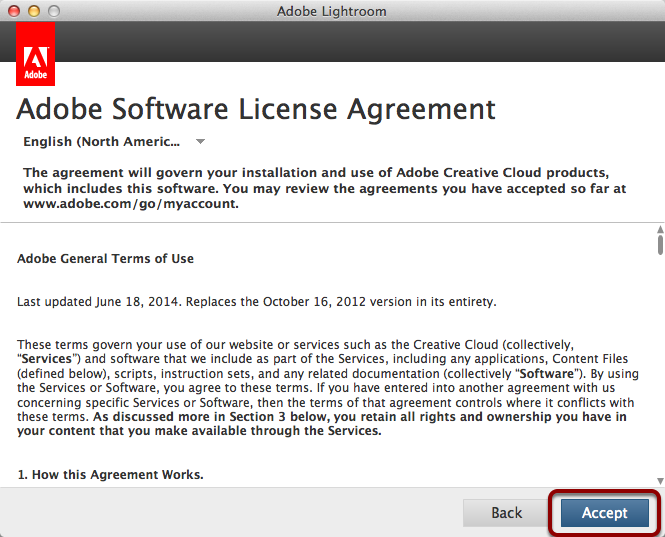Viewport: 665px width, 537px height.
Task: Open the English (North America) language dropdown
Action: [115, 142]
